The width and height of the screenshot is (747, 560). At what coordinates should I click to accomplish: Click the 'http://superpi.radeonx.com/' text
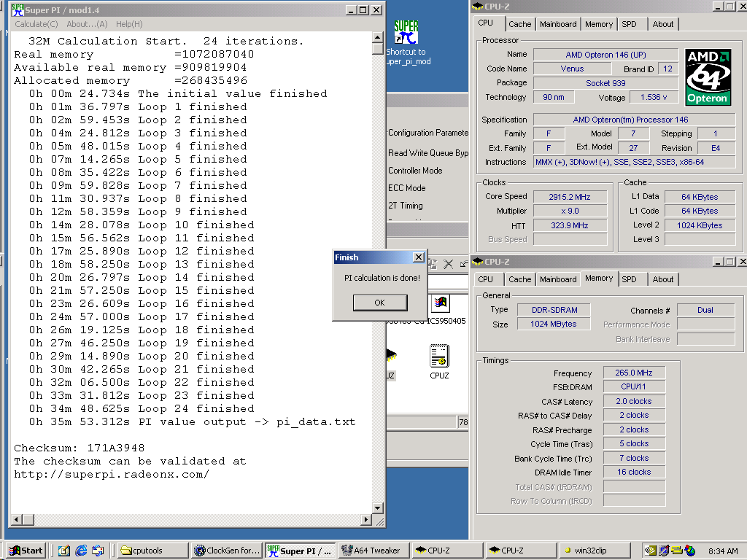click(x=112, y=474)
